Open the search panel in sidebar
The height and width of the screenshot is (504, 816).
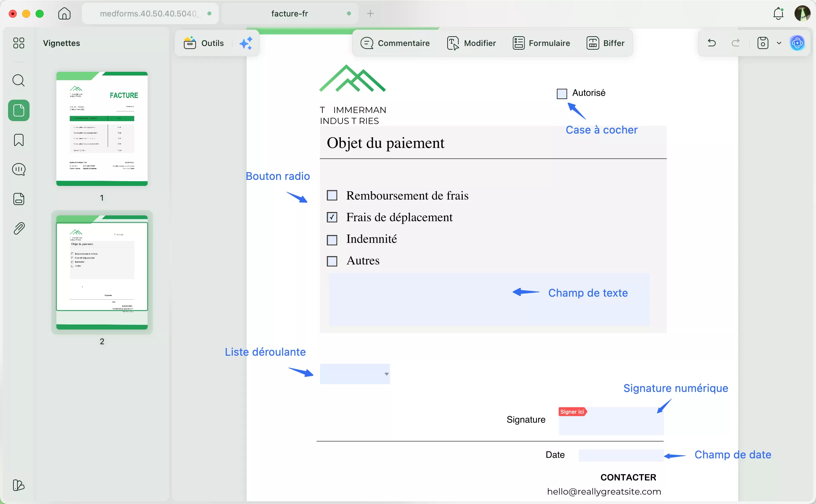tap(19, 81)
